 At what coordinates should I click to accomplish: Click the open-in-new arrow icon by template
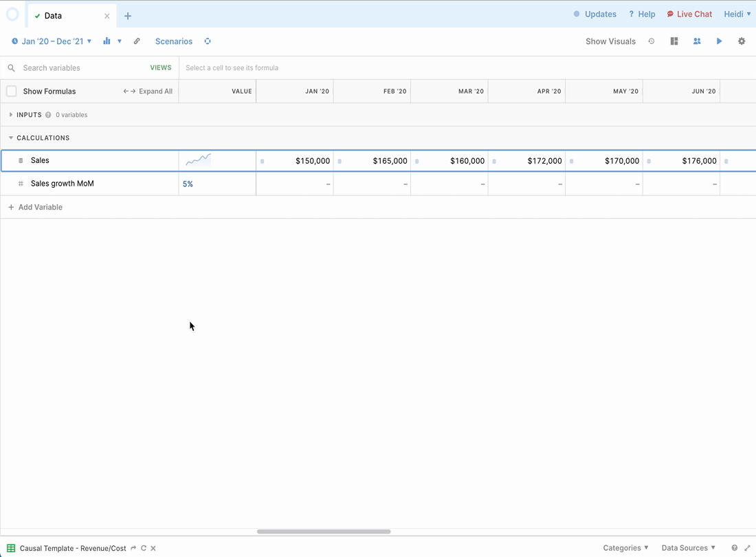[x=133, y=548]
